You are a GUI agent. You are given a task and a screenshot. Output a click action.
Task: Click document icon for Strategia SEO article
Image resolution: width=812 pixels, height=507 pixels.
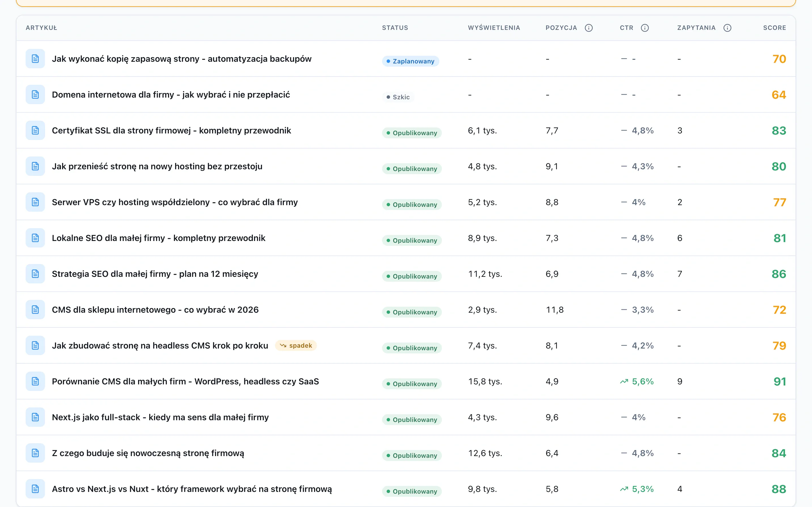pyautogui.click(x=35, y=274)
